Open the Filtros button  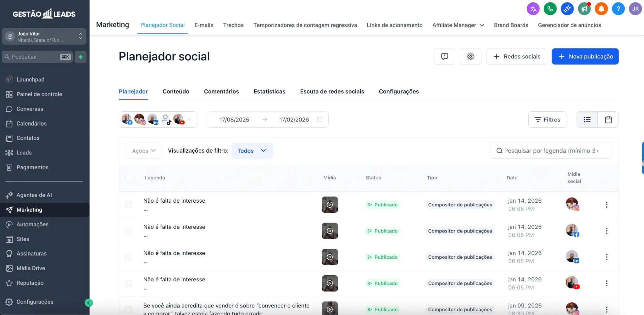click(x=547, y=120)
